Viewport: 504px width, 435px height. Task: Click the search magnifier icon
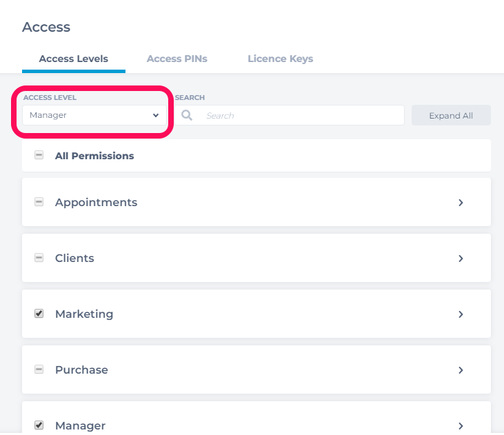coord(187,115)
